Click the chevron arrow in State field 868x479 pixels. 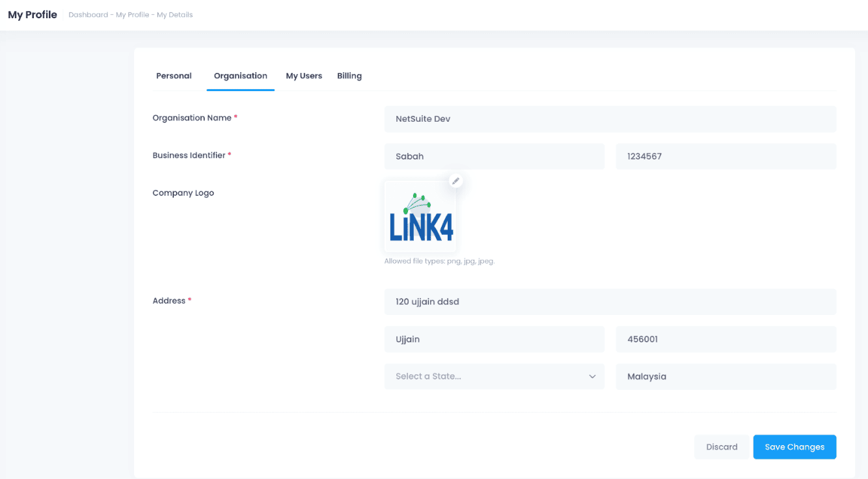(592, 377)
